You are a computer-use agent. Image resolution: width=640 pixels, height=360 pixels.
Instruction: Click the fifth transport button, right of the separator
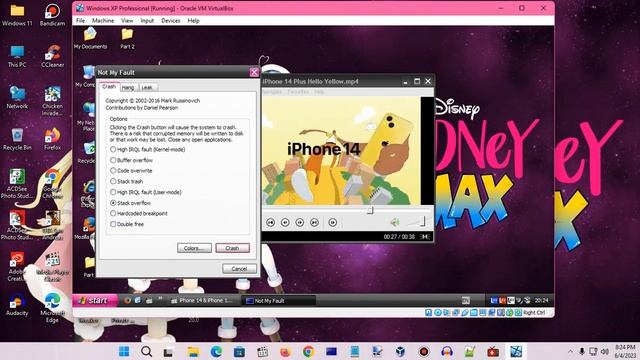tap(333, 222)
